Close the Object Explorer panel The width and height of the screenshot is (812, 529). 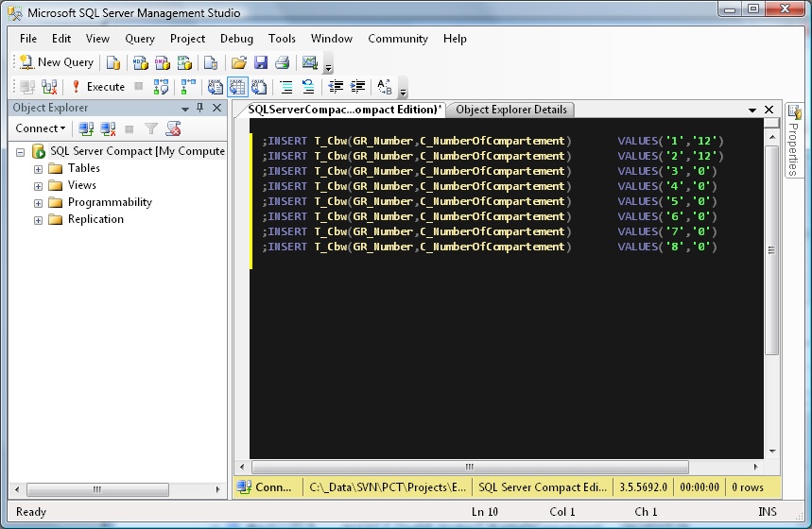click(x=217, y=108)
